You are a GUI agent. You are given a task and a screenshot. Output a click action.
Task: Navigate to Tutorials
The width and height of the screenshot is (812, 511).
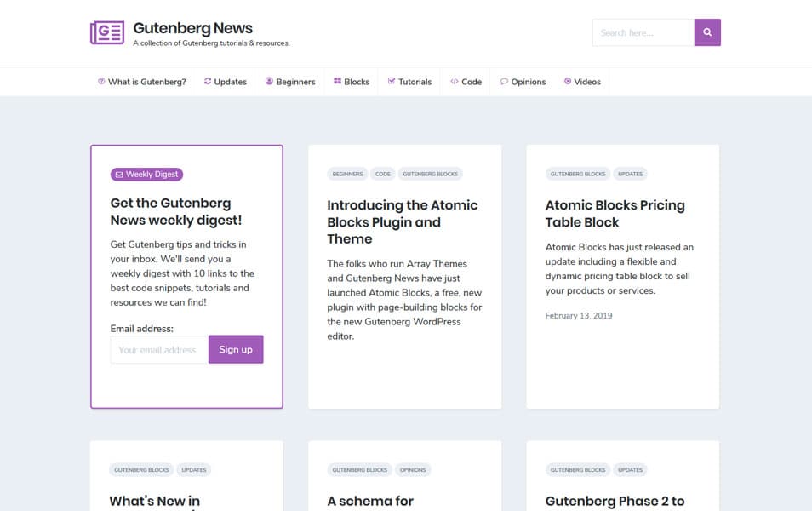pos(409,82)
